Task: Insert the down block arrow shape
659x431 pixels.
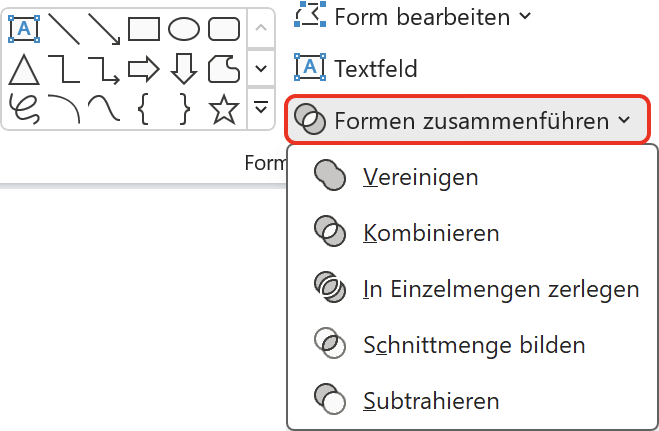Action: 184,69
